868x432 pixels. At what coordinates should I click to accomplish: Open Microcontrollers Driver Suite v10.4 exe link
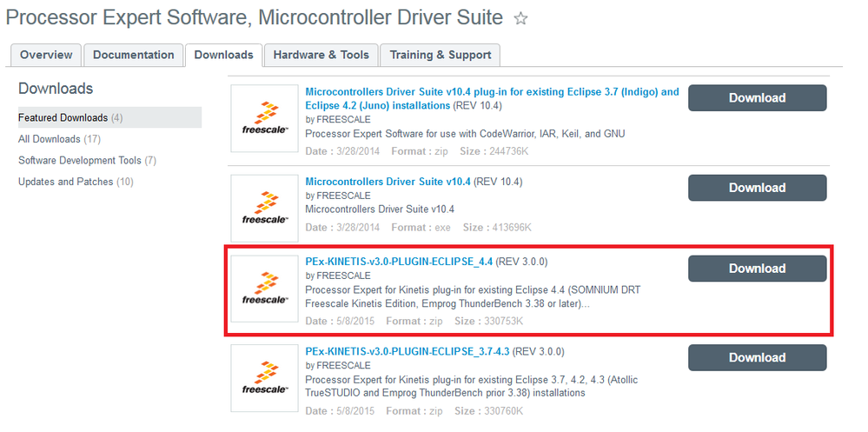[x=388, y=182]
